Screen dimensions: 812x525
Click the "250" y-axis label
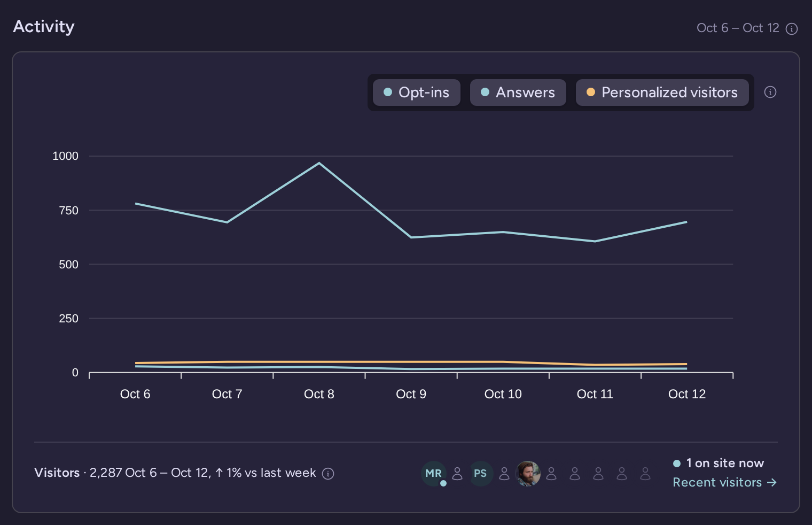click(x=68, y=319)
